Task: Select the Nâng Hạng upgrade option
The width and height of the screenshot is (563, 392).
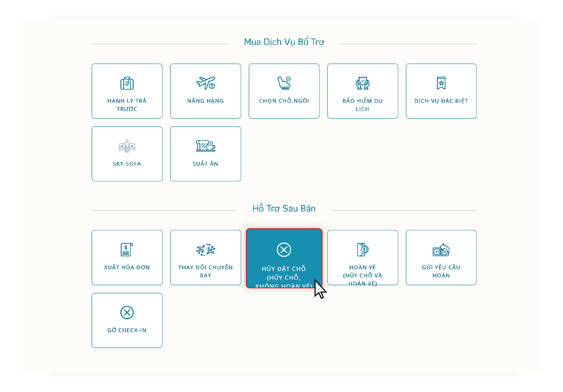Action: pos(205,91)
